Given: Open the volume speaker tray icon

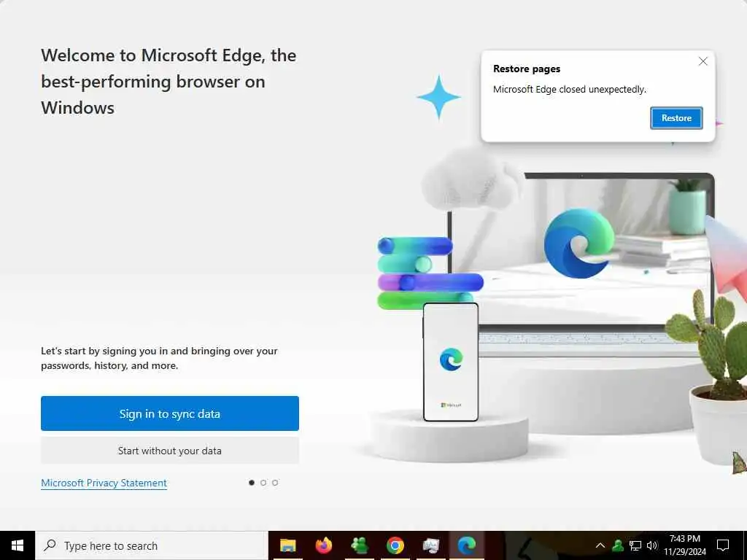Looking at the screenshot, I should 651,545.
